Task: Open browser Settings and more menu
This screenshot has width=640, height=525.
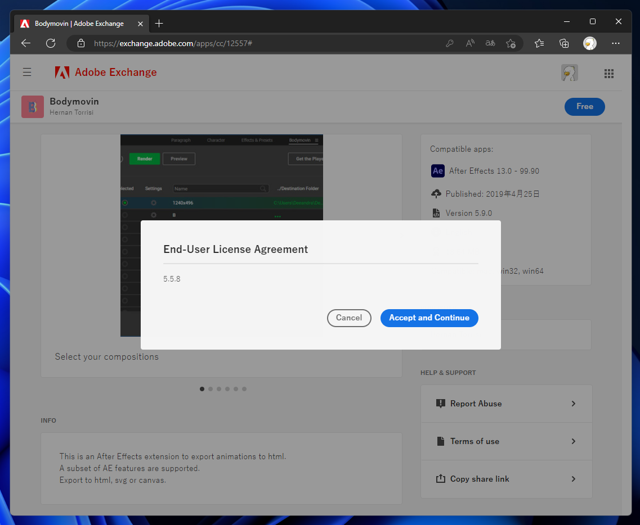Action: [616, 43]
